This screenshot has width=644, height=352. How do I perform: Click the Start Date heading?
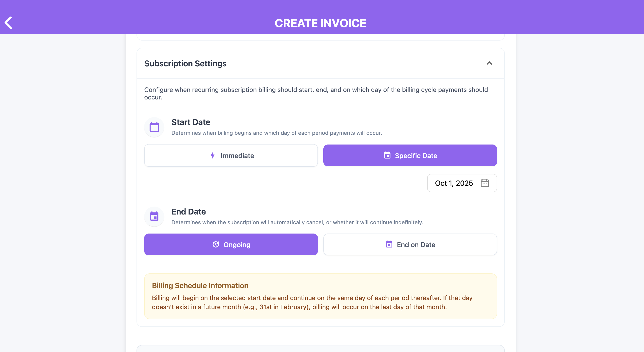[191, 122]
